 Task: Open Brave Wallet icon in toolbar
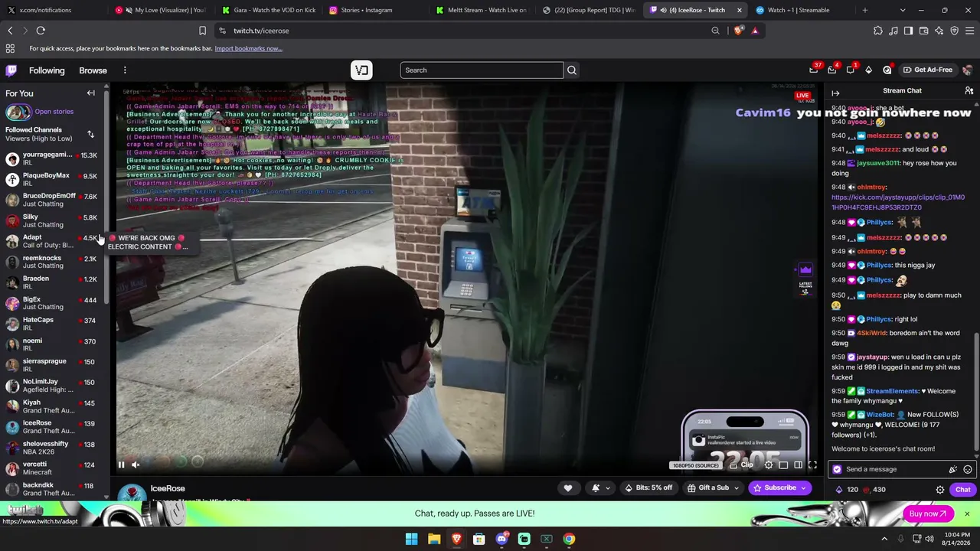[x=923, y=31]
